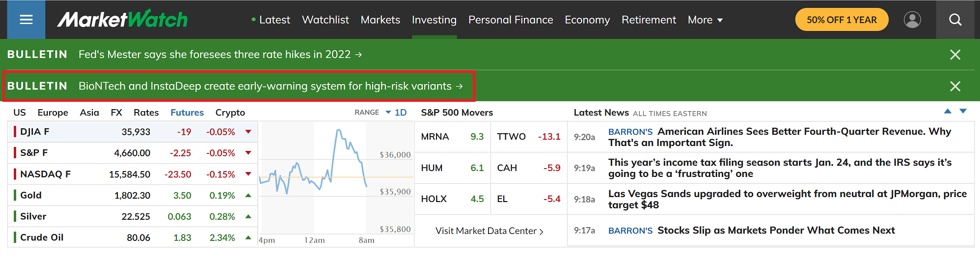The width and height of the screenshot is (980, 263).
Task: Switch to US markets tab
Action: [20, 113]
